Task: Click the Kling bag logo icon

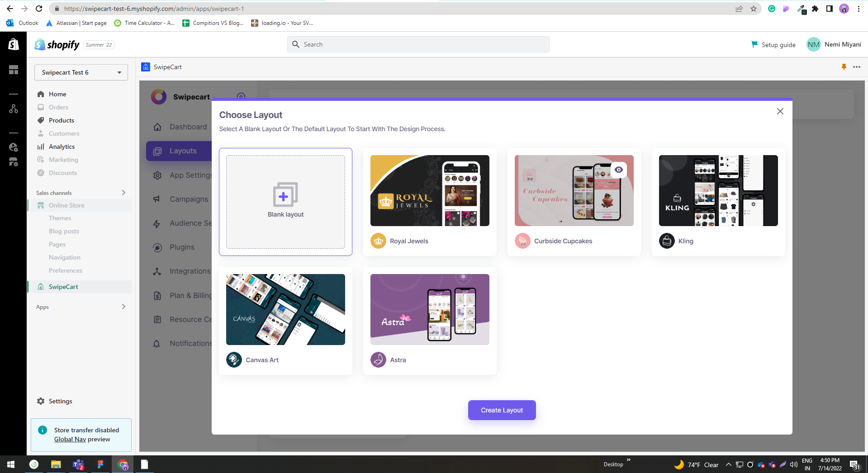Action: click(x=667, y=241)
